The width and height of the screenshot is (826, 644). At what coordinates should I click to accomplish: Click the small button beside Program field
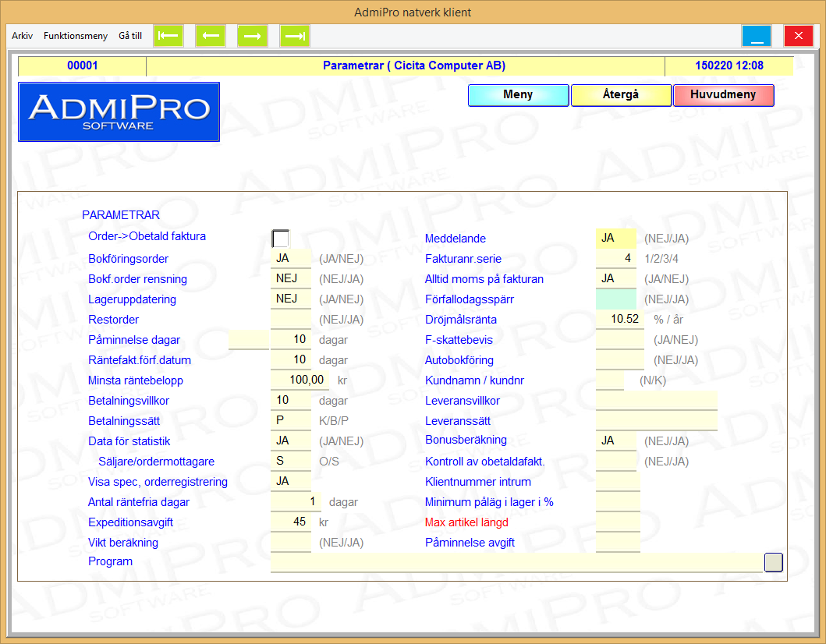[773, 562]
